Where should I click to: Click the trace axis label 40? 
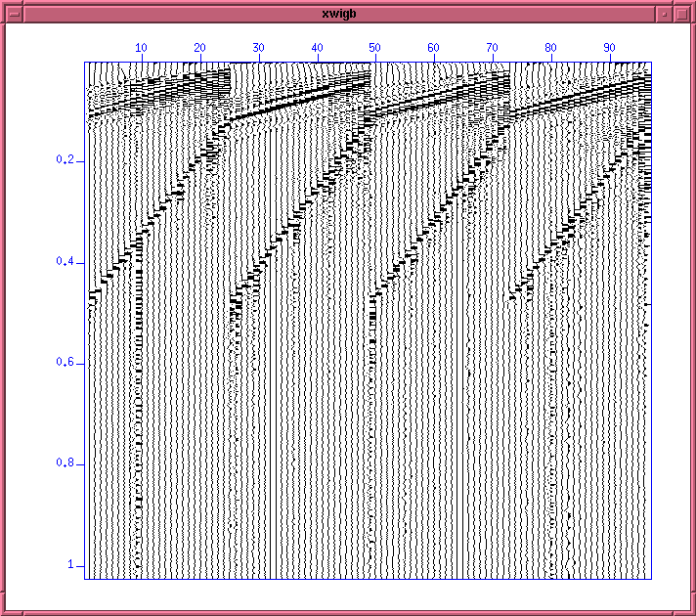[317, 47]
